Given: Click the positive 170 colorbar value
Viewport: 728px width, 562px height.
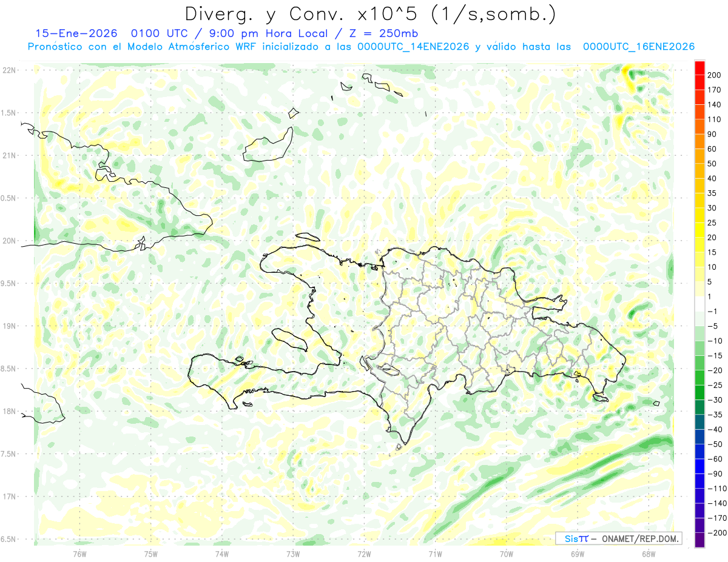Looking at the screenshot, I should coord(714,90).
